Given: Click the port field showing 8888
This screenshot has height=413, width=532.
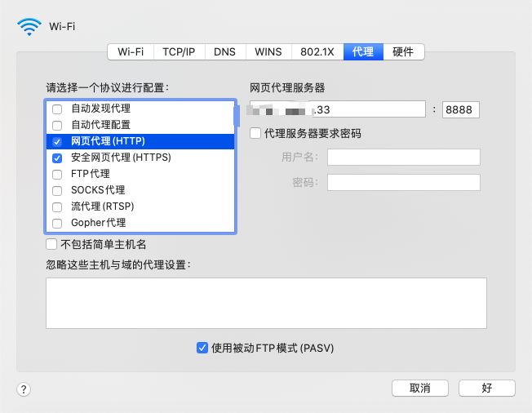Looking at the screenshot, I should [x=461, y=109].
